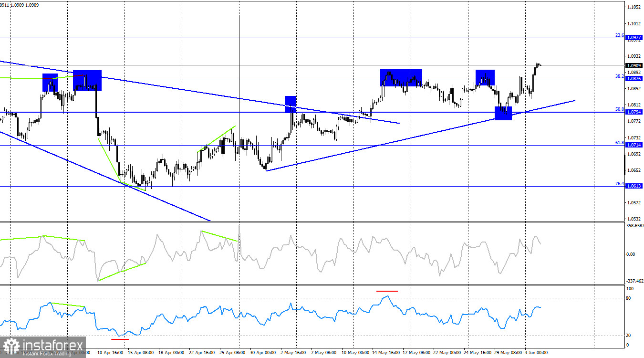644x358 pixels.
Task: Click the 3 Jun 00:00 date label
Action: click(536, 353)
